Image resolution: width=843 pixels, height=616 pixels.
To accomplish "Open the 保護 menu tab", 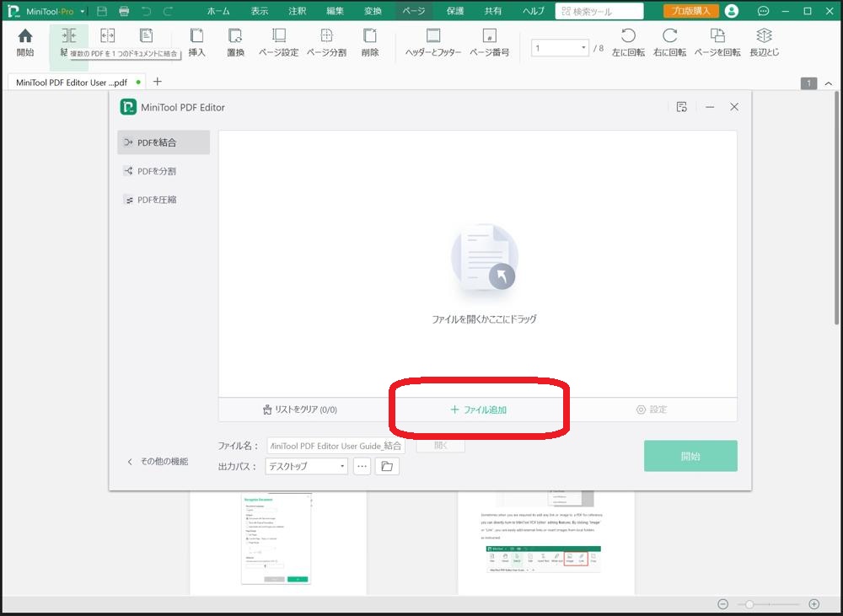I will point(455,11).
